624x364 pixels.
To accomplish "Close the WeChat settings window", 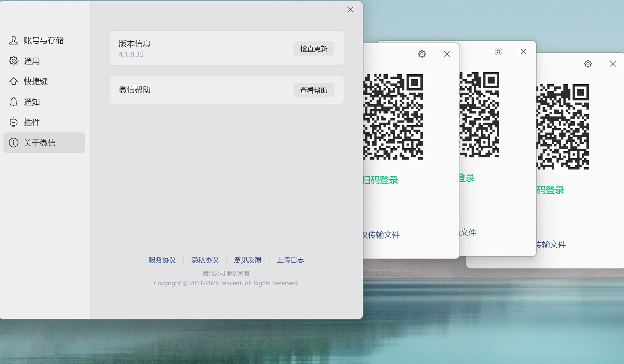I will point(350,9).
